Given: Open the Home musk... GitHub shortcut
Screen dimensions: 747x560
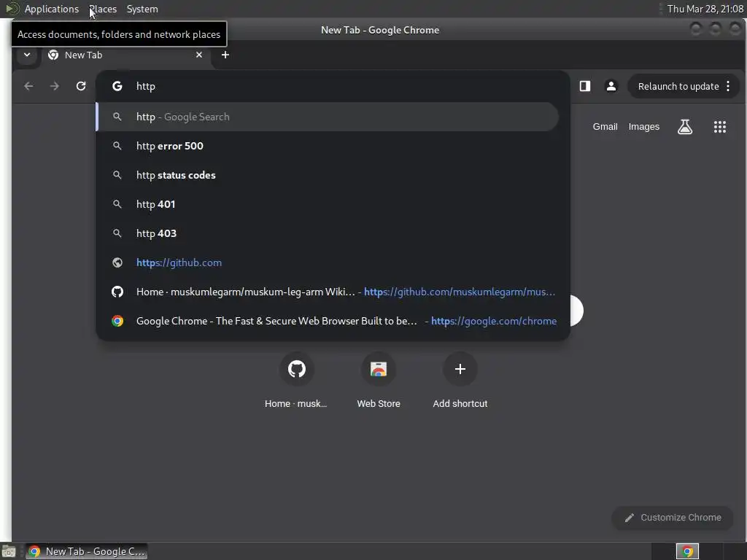Looking at the screenshot, I should (x=296, y=381).
